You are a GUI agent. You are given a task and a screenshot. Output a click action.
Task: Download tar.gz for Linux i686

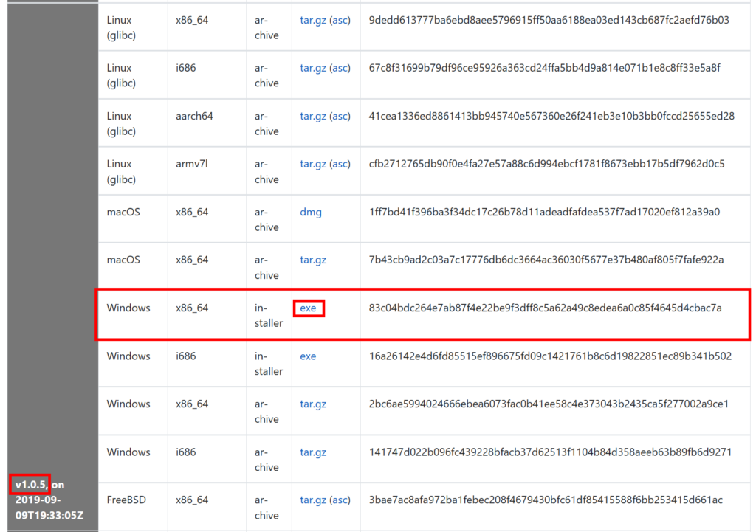(313, 68)
